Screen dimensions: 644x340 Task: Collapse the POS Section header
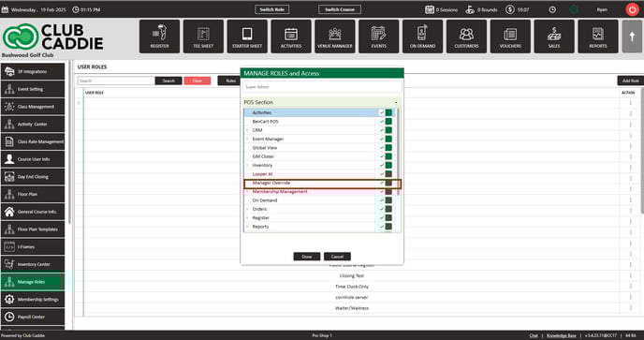pos(322,102)
